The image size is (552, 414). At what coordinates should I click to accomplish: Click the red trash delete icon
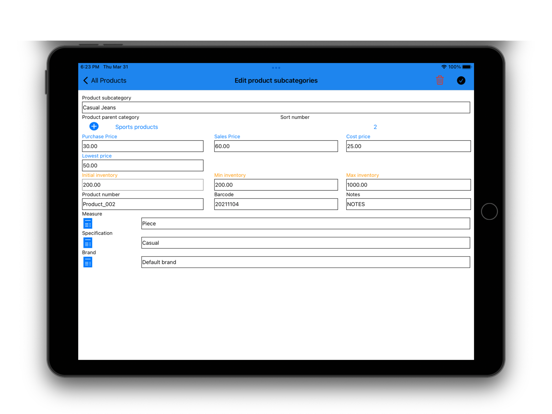(440, 80)
